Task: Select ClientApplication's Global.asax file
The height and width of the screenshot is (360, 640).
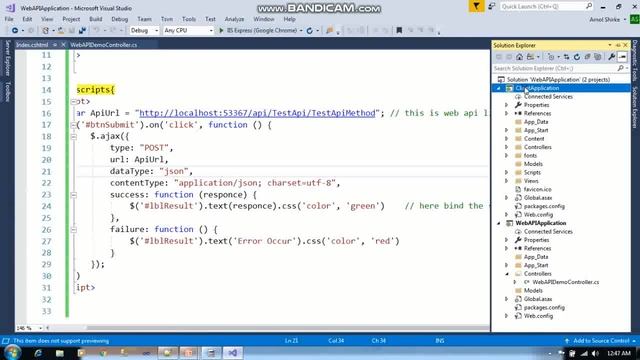Action: [538, 198]
